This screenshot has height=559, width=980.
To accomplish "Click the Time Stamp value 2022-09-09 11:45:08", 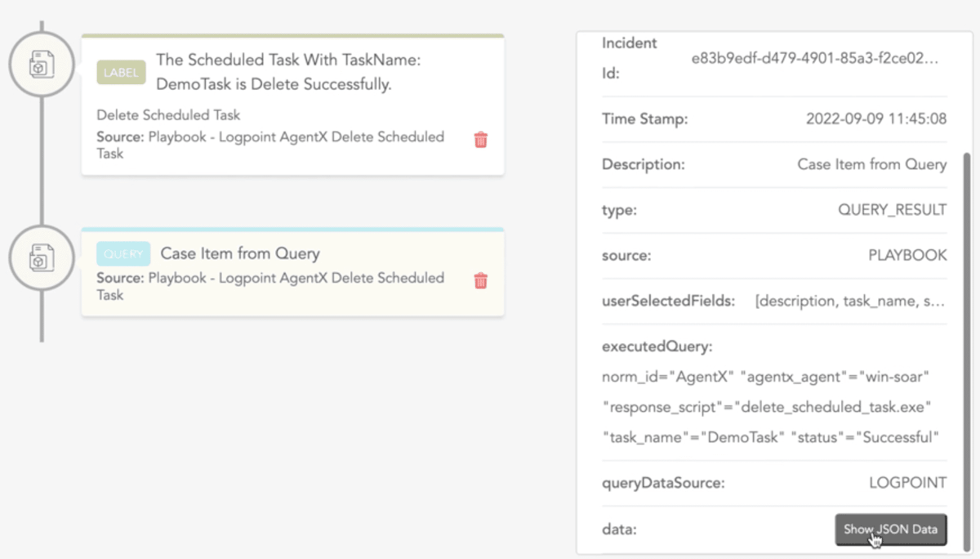I will click(x=875, y=119).
